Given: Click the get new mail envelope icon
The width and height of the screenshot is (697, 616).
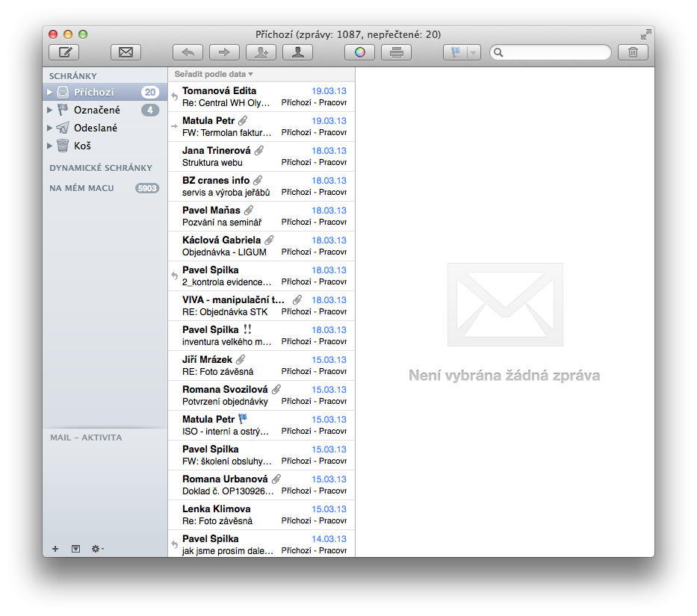Looking at the screenshot, I should (126, 52).
